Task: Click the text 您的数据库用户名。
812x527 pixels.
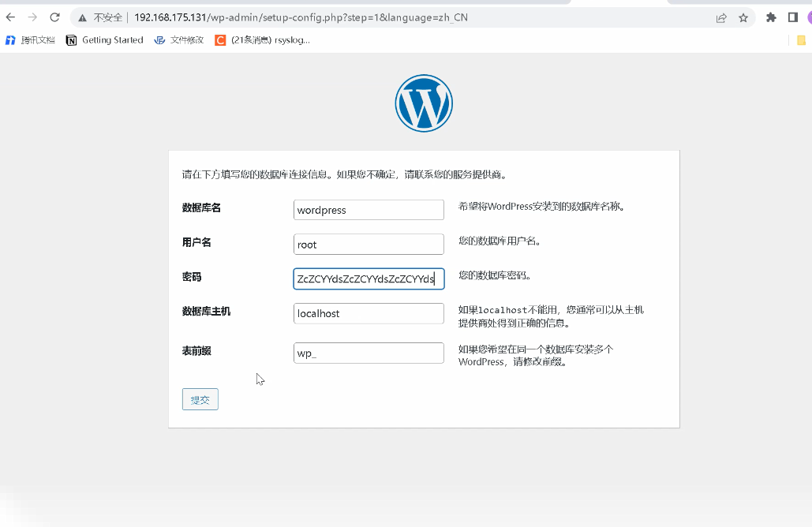Action: coord(500,241)
